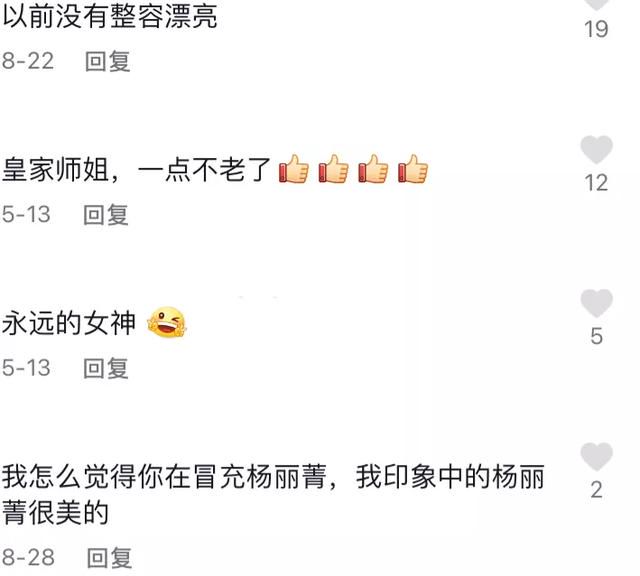Click the like count 12
The width and height of the screenshot is (640, 576).
coord(596,183)
